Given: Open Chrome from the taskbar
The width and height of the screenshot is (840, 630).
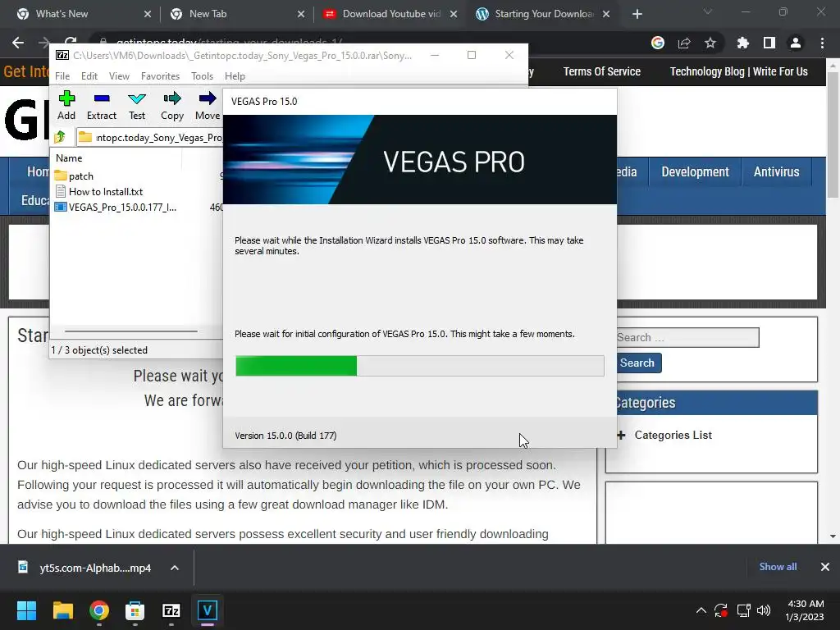Looking at the screenshot, I should [99, 610].
